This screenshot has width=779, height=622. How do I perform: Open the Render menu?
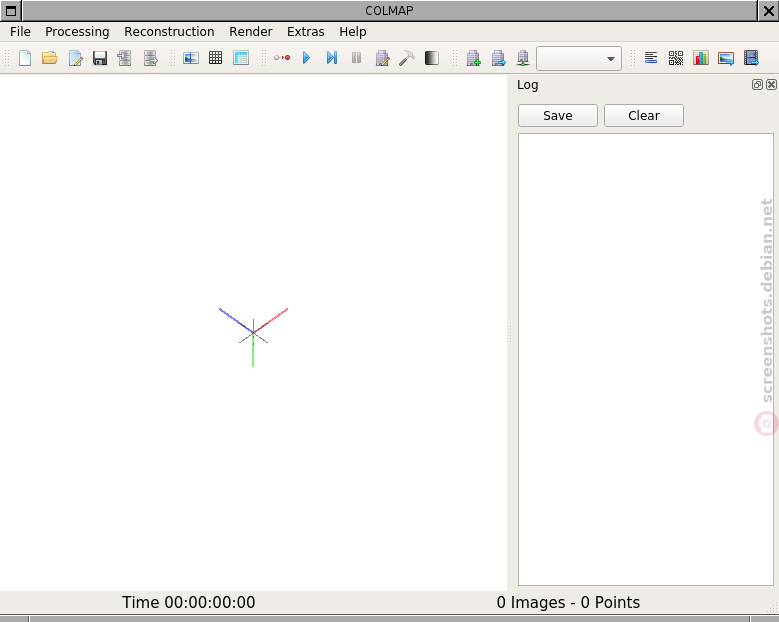point(251,32)
